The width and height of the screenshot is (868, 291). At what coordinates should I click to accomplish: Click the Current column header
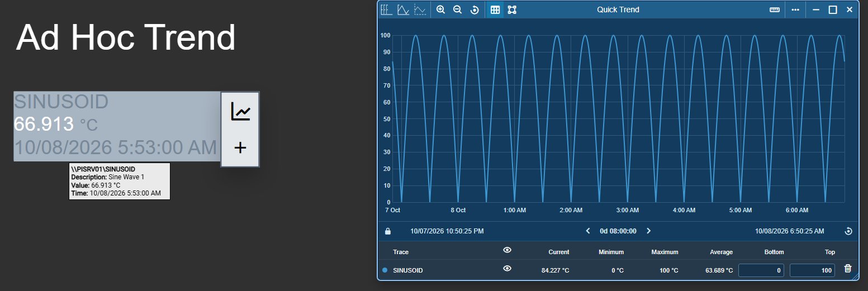559,252
